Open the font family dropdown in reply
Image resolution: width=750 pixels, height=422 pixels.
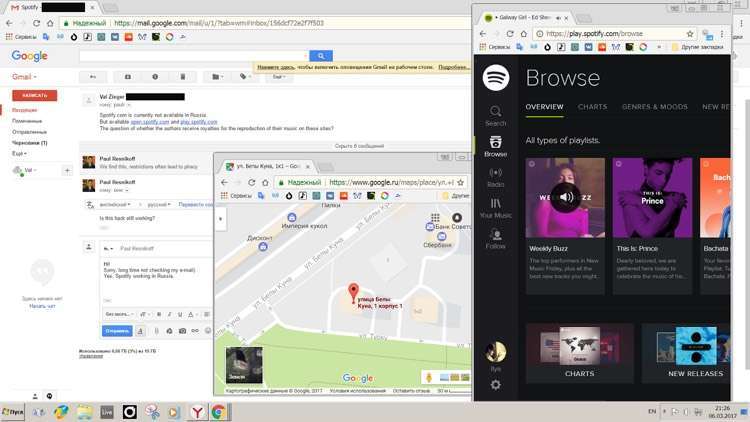point(119,314)
